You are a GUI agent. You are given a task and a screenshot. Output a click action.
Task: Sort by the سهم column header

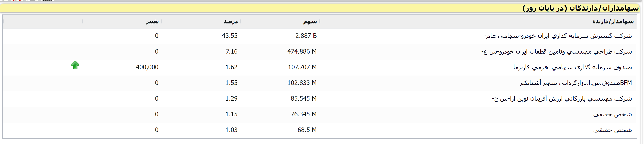310,22
